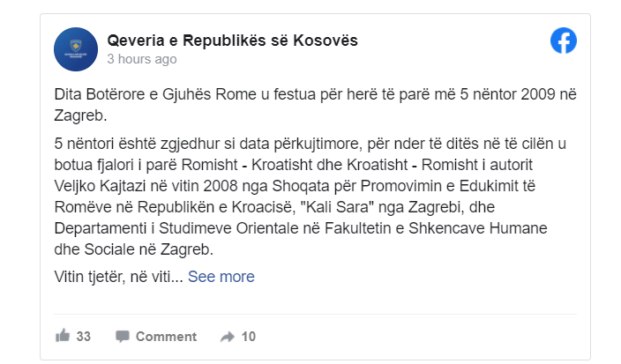The image size is (621, 364).
Task: Click the Facebook logo icon
Action: pos(563,41)
